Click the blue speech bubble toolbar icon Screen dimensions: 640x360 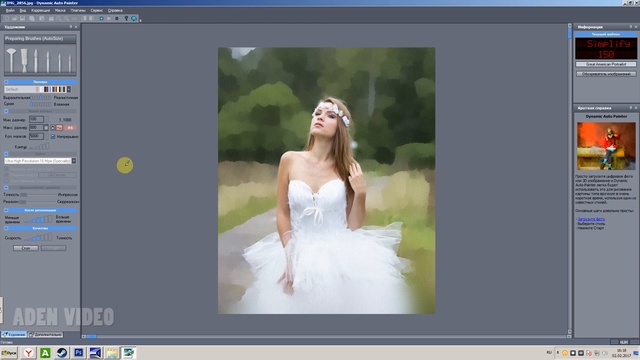[x=134, y=18]
